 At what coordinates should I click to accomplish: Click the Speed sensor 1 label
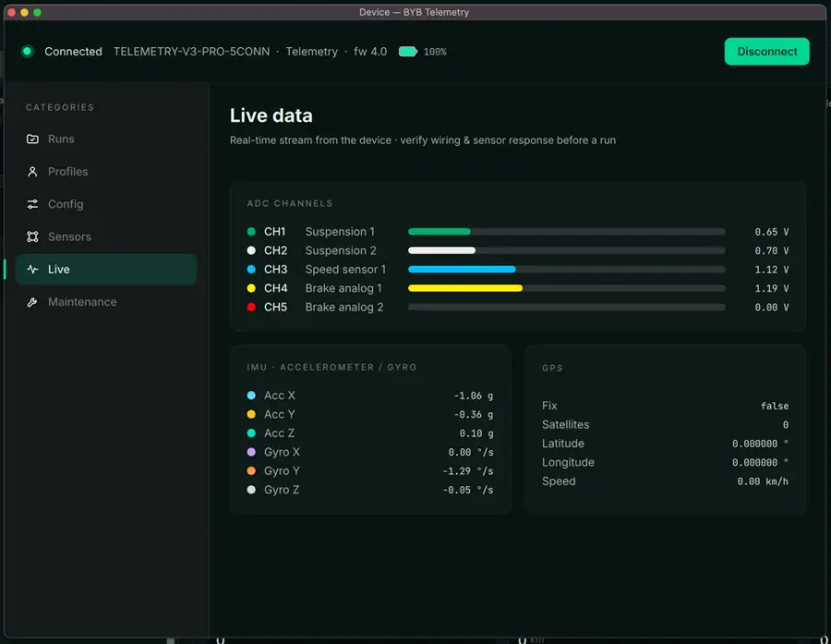[345, 269]
